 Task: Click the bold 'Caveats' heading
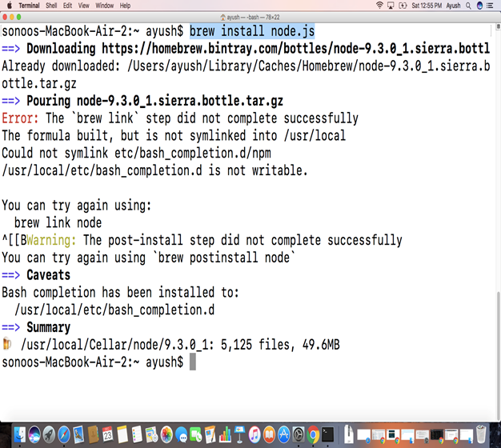click(x=48, y=275)
